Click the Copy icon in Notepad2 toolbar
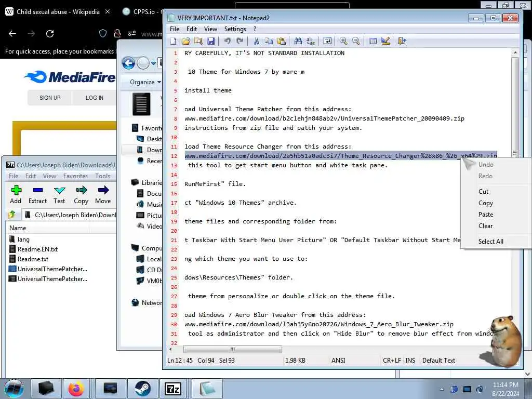The height and width of the screenshot is (399, 532). coord(269,42)
